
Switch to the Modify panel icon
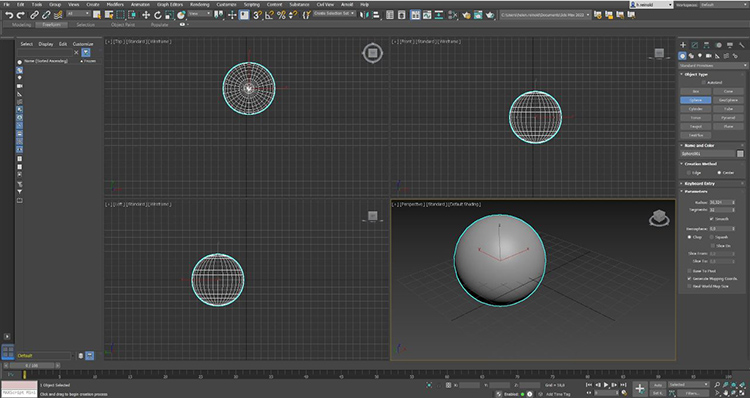(x=695, y=45)
